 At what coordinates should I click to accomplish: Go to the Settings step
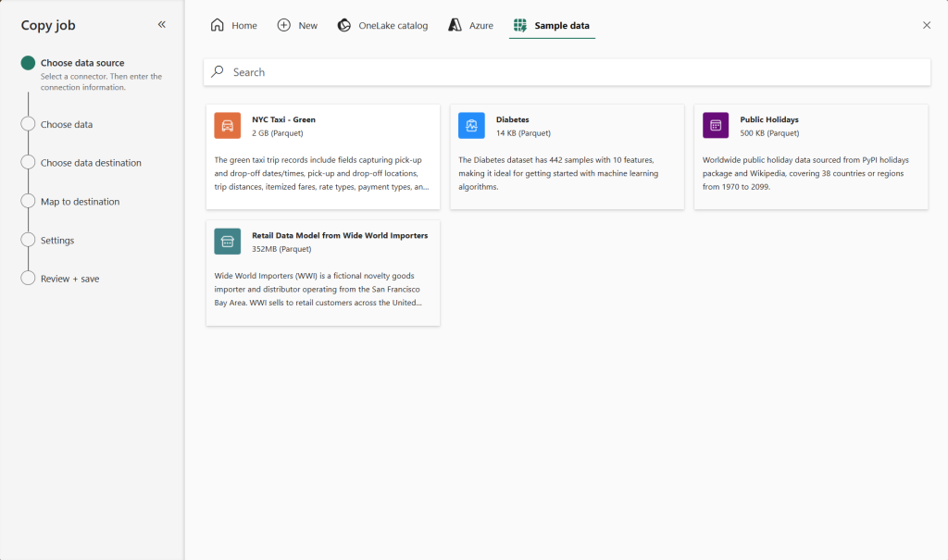tap(57, 241)
